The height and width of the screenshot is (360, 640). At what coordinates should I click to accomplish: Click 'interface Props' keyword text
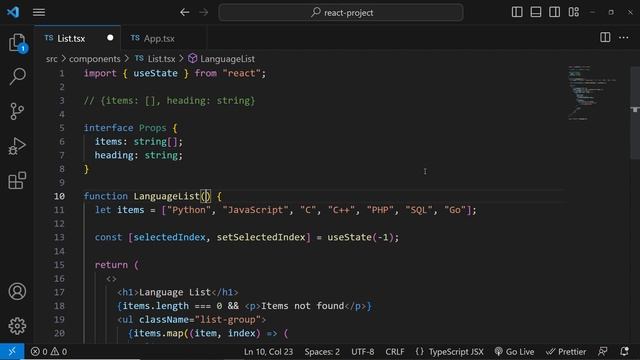125,128
